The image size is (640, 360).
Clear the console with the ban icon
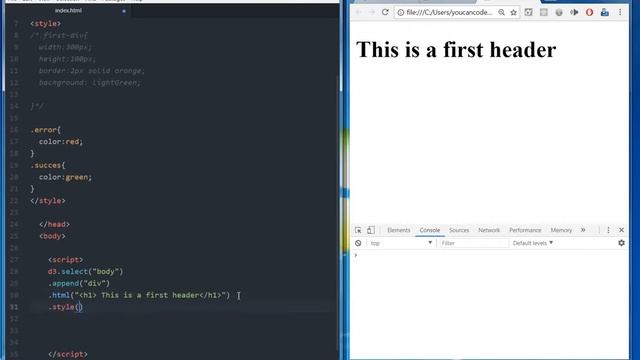click(x=358, y=243)
